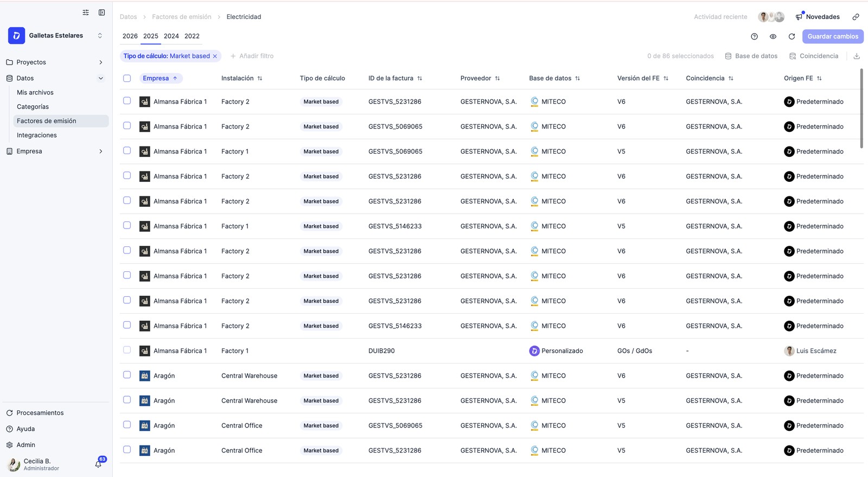Collapse sidebar using the panel icon
Image resolution: width=868 pixels, height=477 pixels.
click(101, 12)
